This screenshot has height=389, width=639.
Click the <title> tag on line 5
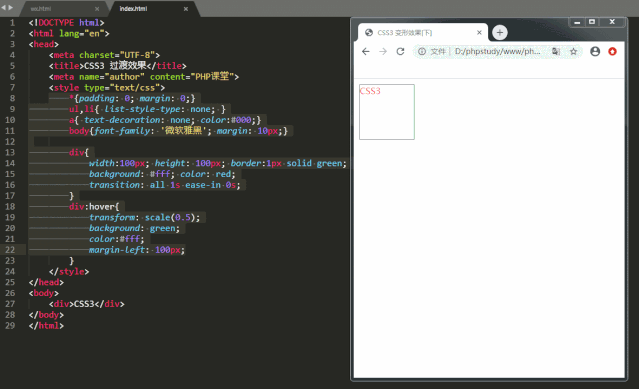66,66
